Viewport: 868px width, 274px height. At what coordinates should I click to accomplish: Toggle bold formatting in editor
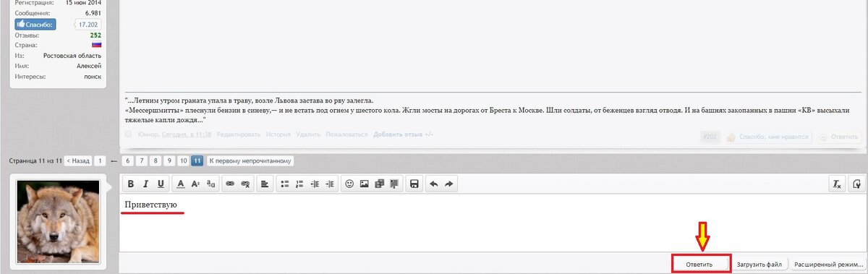[131, 184]
